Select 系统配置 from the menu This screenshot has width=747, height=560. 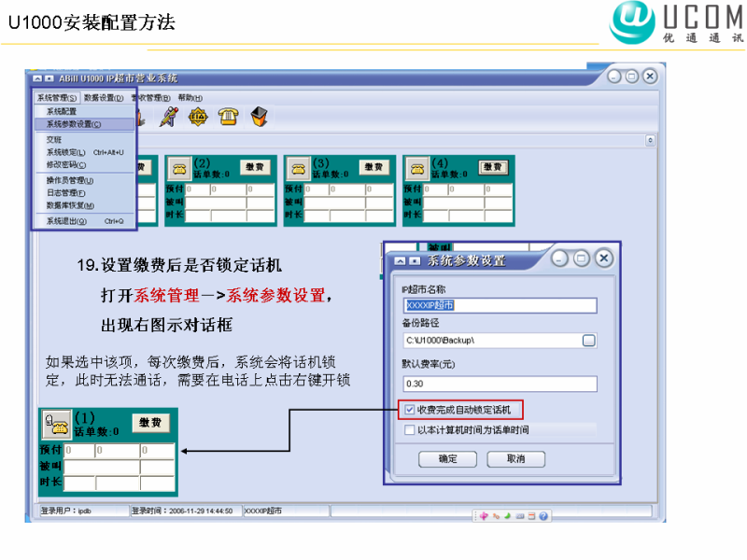pos(84,111)
